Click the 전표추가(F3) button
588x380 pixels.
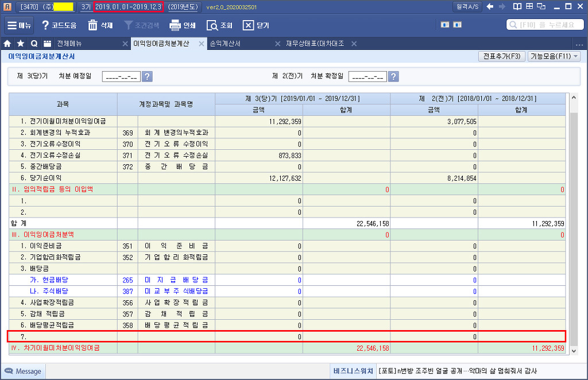coord(501,56)
